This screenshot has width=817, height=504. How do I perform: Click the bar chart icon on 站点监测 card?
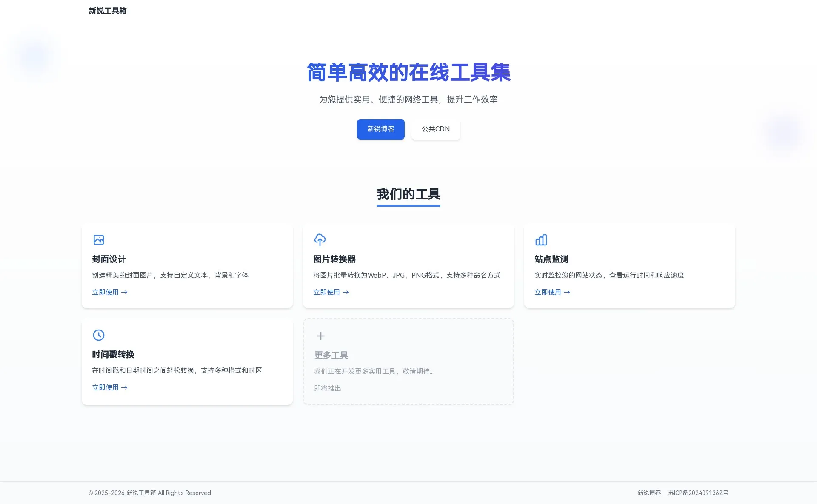(541, 240)
